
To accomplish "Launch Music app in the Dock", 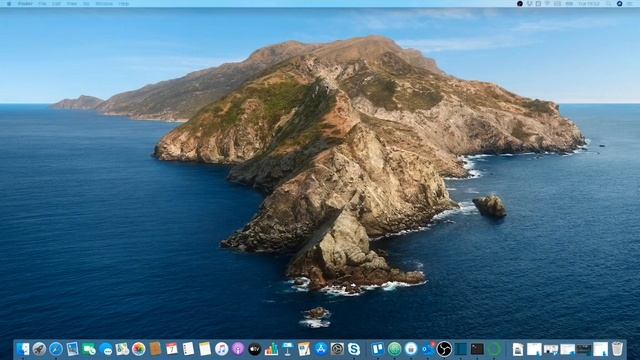I will click(x=221, y=349).
